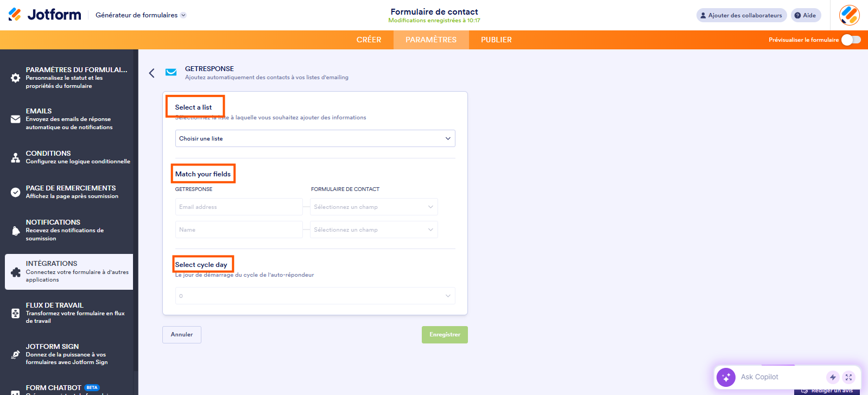The width and height of the screenshot is (868, 395).
Task: Open Flux de travail section
Action: (69, 313)
